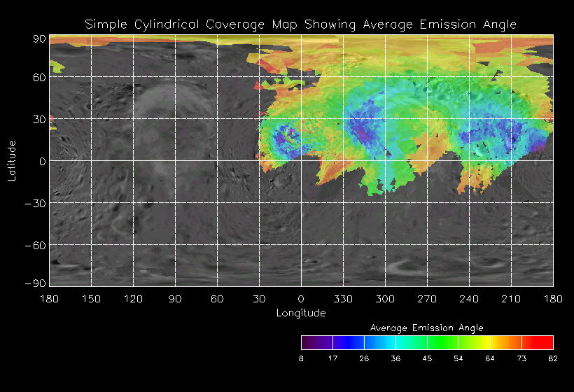Click the colorbar value label 82
The image size is (574, 392).
click(553, 358)
